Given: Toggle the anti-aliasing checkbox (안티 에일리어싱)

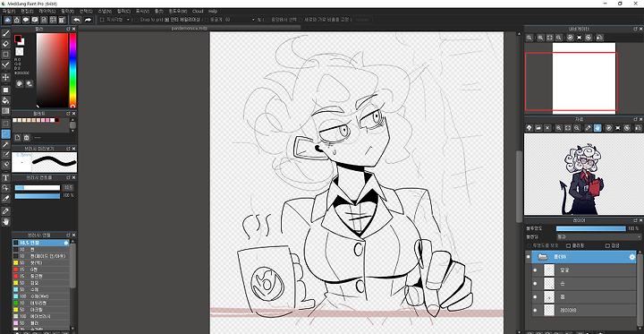Looking at the screenshot, I should click(x=166, y=20).
